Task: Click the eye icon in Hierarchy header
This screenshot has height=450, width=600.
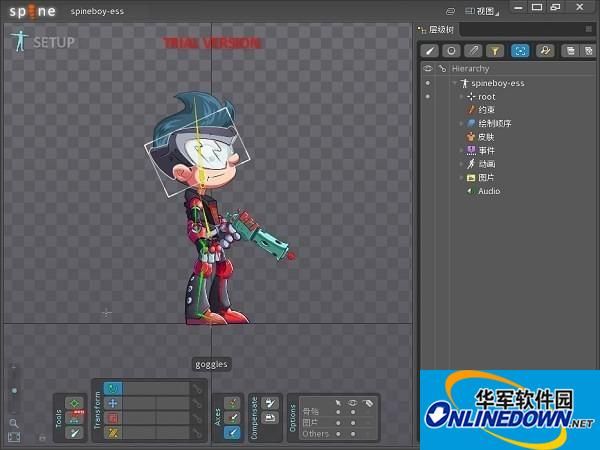Action: 428,68
